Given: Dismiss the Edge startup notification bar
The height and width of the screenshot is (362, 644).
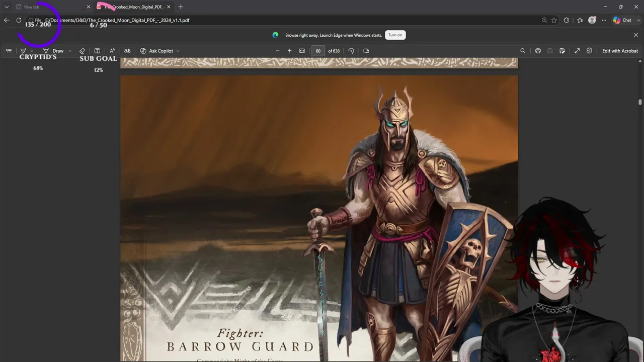Looking at the screenshot, I should tap(636, 35).
